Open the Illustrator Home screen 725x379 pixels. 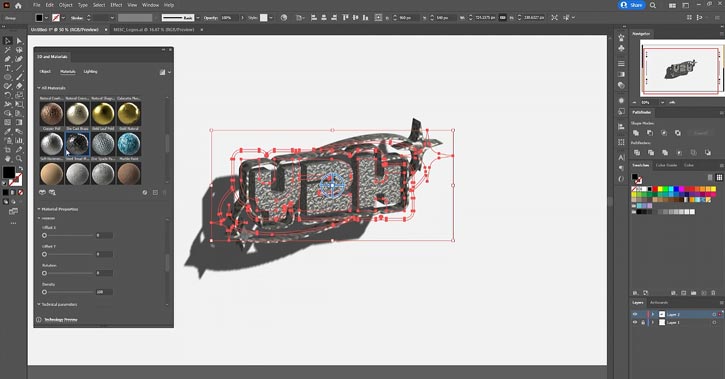18,6
